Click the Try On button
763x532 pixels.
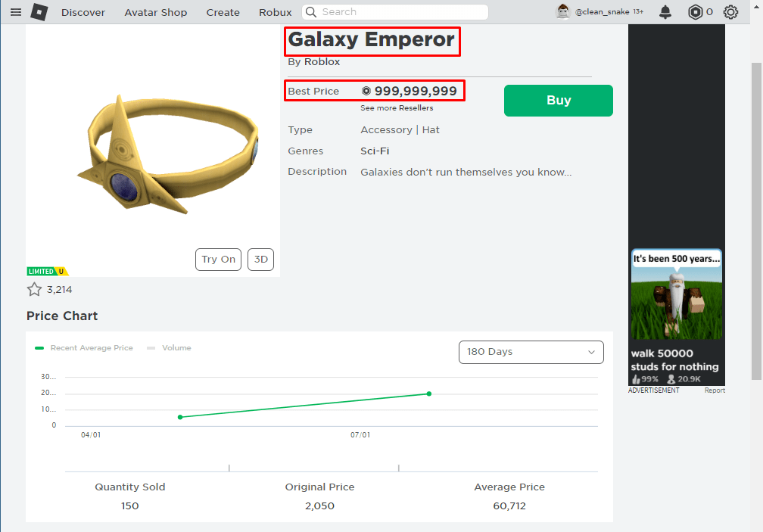coord(219,260)
